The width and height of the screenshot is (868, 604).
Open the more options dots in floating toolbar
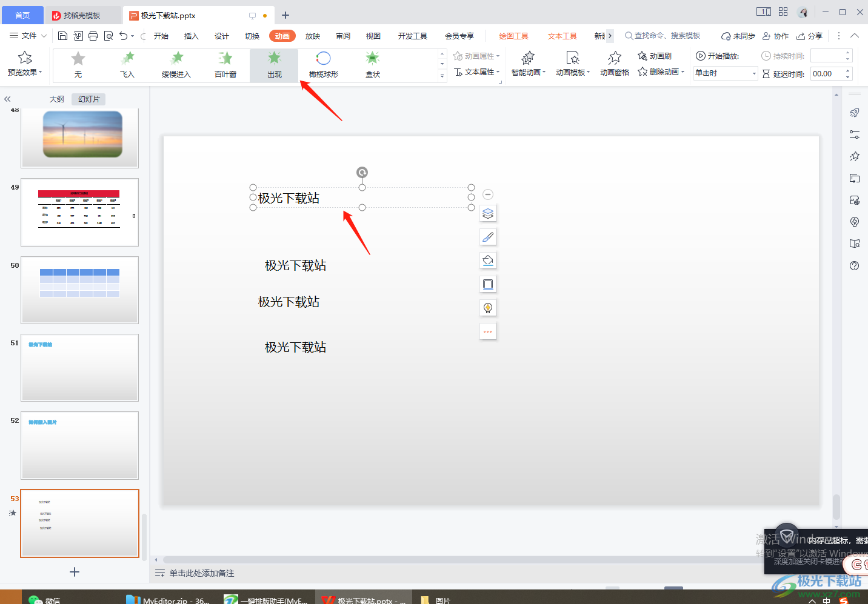[488, 331]
